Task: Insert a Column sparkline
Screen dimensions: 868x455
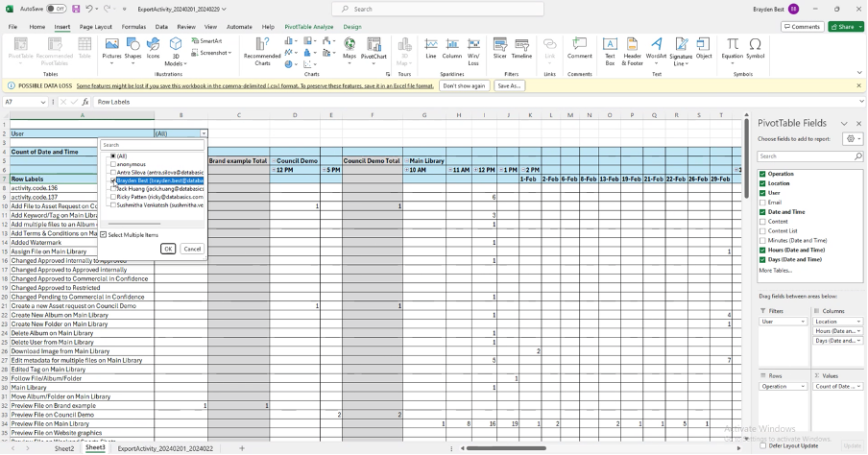Action: tap(451, 49)
